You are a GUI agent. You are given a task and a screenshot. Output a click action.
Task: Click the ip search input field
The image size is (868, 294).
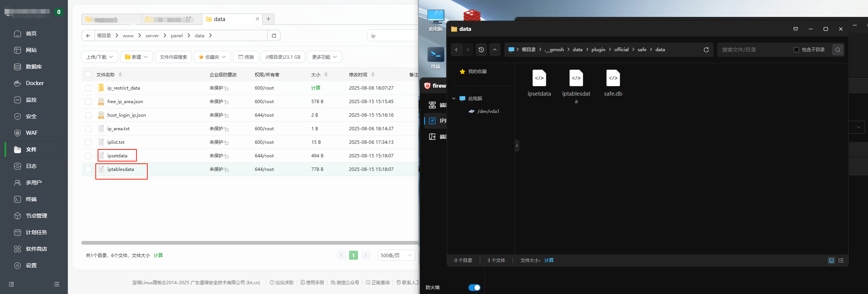(x=392, y=36)
